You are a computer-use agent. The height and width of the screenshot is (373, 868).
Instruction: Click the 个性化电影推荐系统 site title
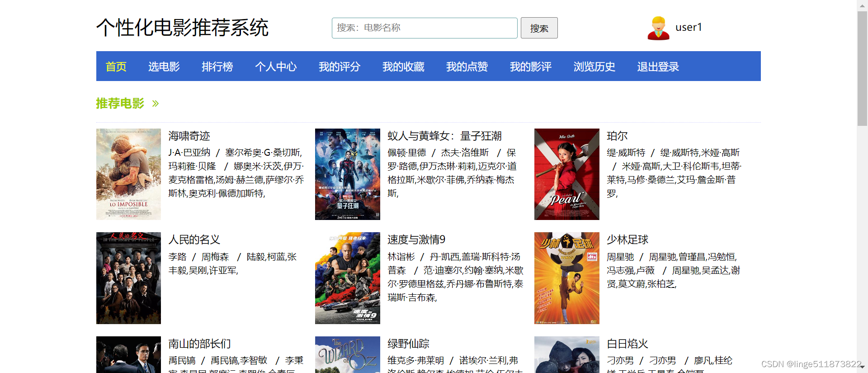point(182,28)
